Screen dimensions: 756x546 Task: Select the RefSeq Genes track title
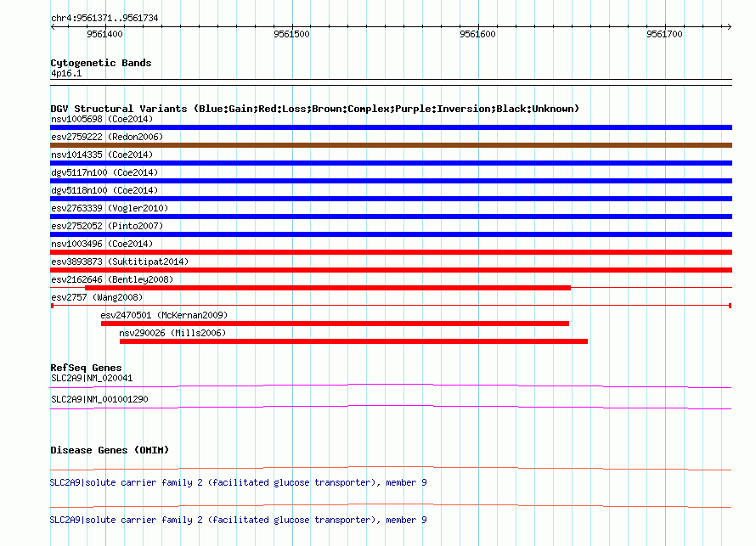tap(86, 368)
